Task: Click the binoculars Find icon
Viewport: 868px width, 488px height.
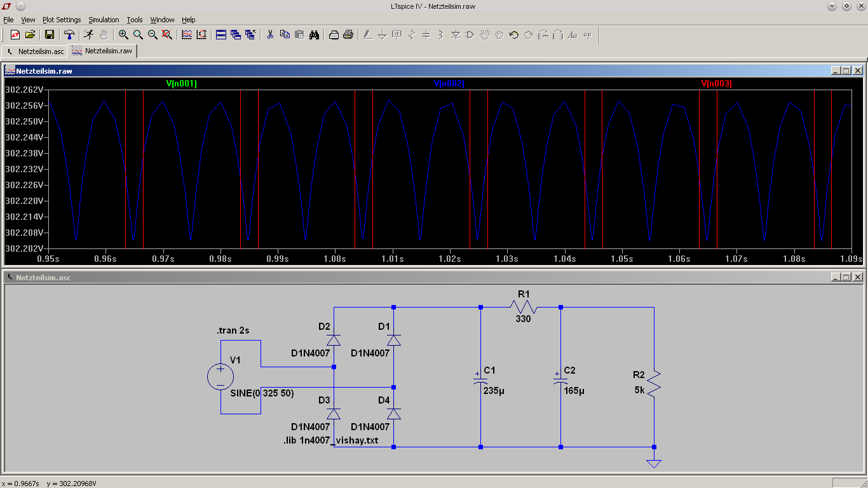Action: [x=314, y=35]
